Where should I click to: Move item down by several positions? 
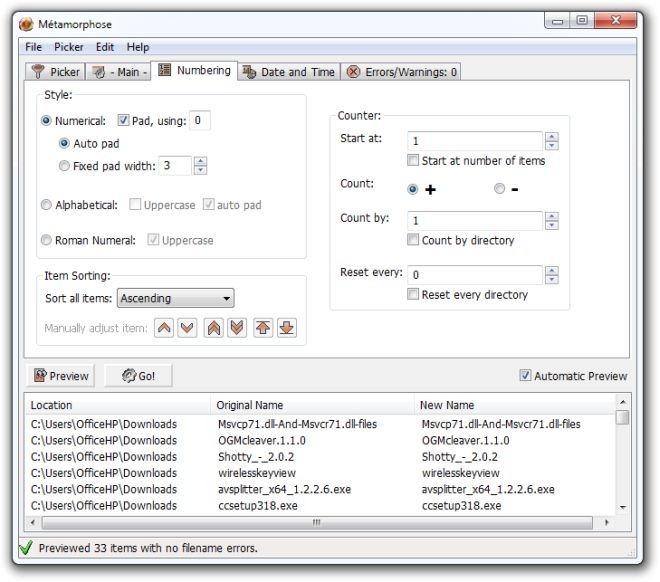coord(237,327)
